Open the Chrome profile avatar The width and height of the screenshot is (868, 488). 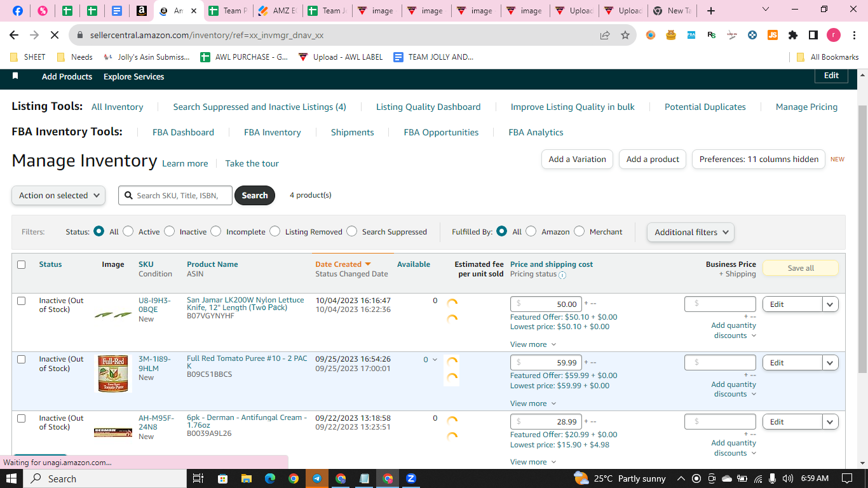833,35
